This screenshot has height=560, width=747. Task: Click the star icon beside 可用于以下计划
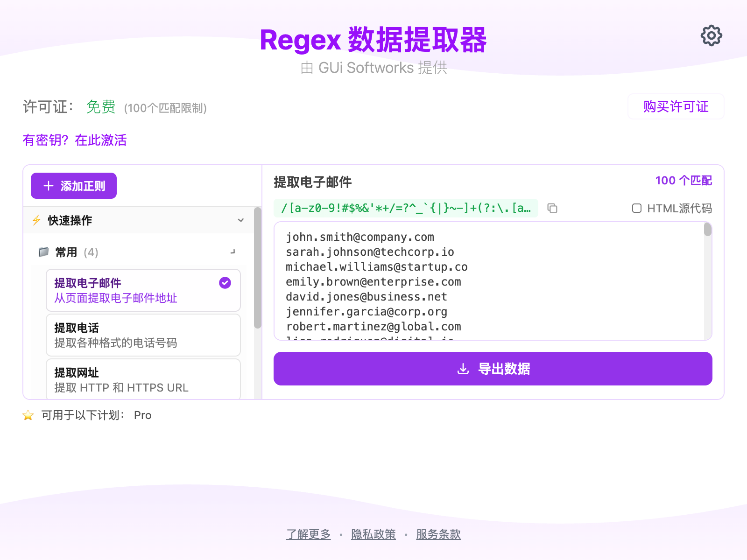pyautogui.click(x=28, y=415)
